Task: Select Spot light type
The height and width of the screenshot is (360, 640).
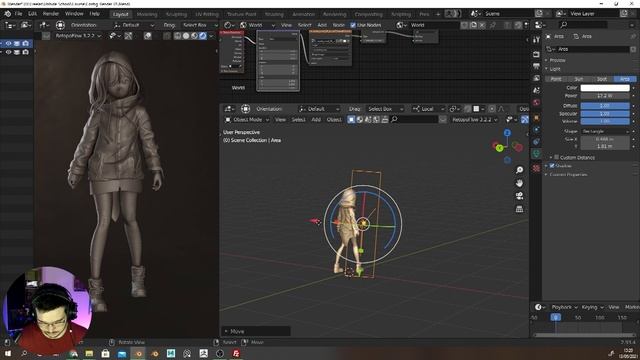Action: pyautogui.click(x=602, y=79)
